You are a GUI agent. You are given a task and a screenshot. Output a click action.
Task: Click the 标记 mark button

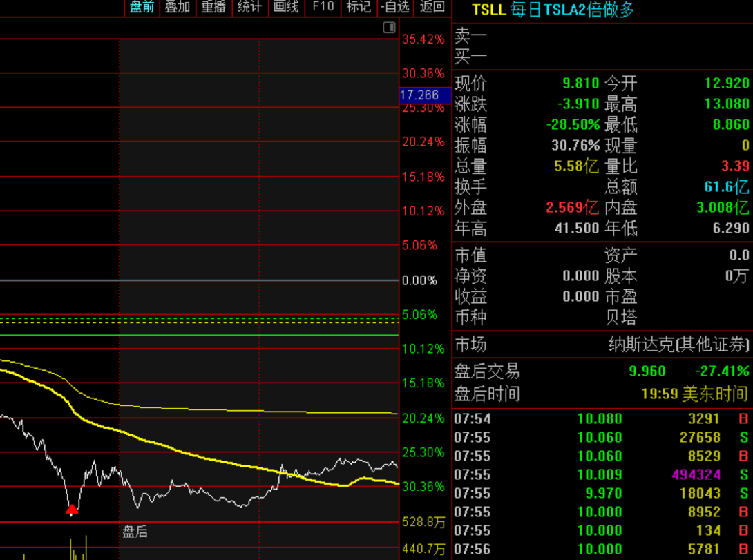(x=359, y=7)
